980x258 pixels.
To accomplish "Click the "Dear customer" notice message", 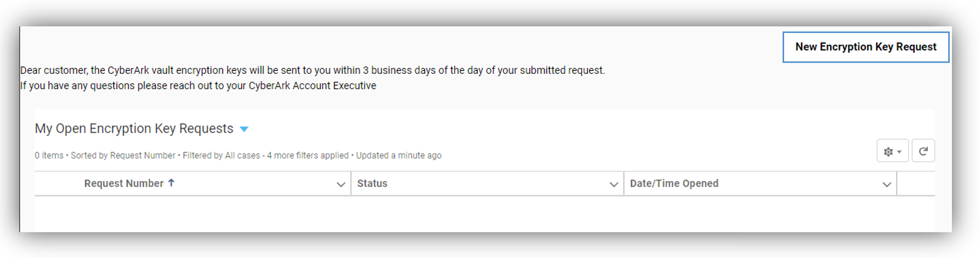I will point(313,70).
